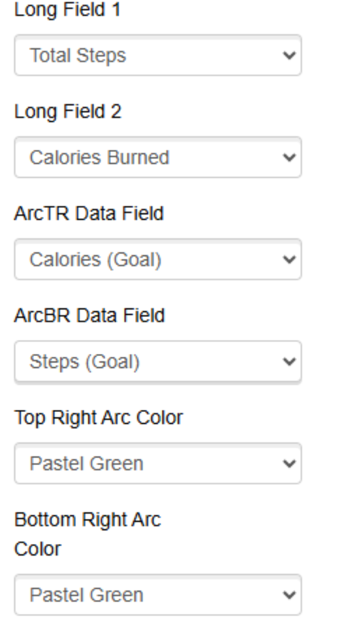Click the Long Field 2 label
Screen dimensions: 344x644
[x=68, y=111]
